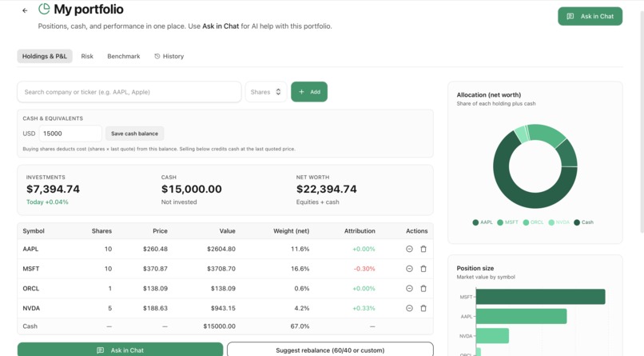This screenshot has height=356, width=644.
Task: Open the Shares unit dropdown
Action: pos(266,92)
